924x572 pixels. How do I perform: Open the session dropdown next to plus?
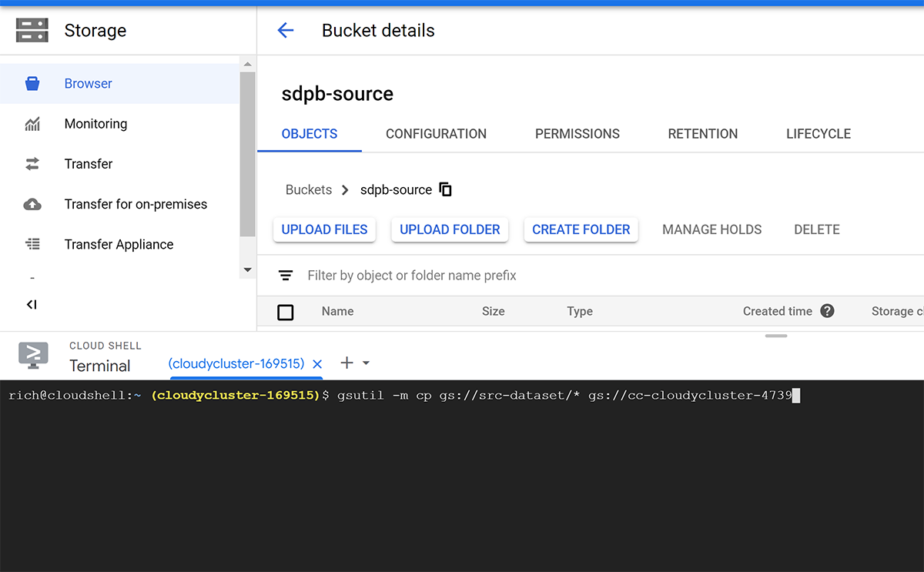tap(367, 363)
